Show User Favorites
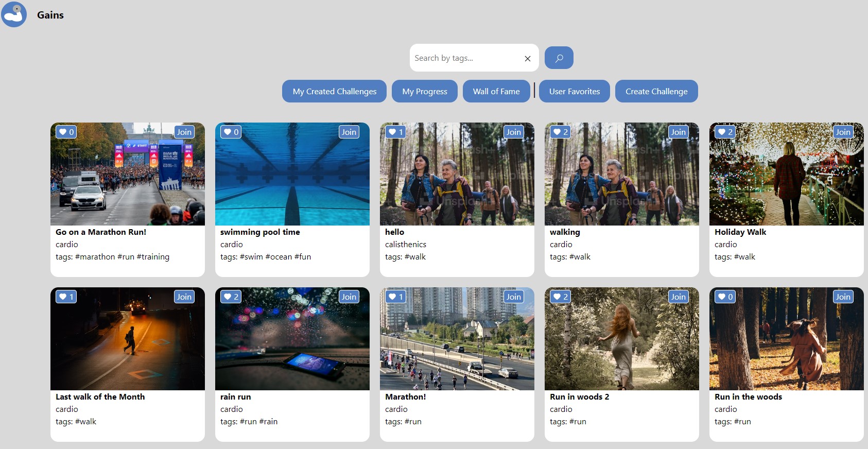This screenshot has height=449, width=868. (x=574, y=91)
